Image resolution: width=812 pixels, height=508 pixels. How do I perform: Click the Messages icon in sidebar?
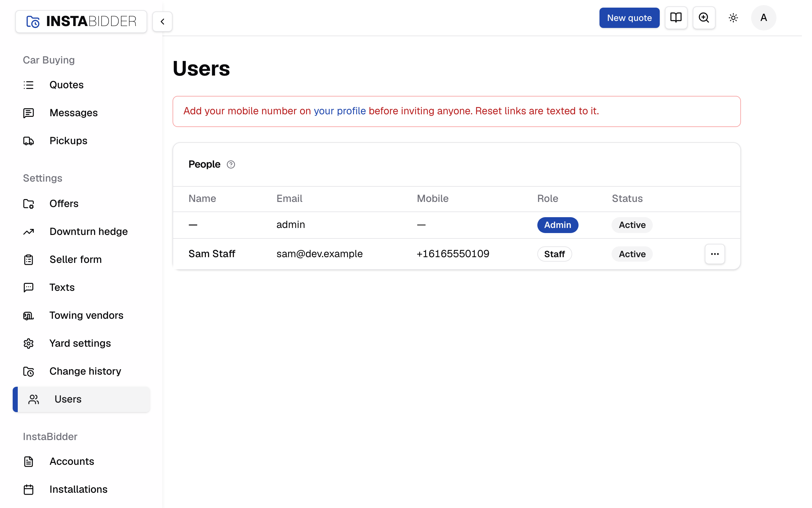29,113
